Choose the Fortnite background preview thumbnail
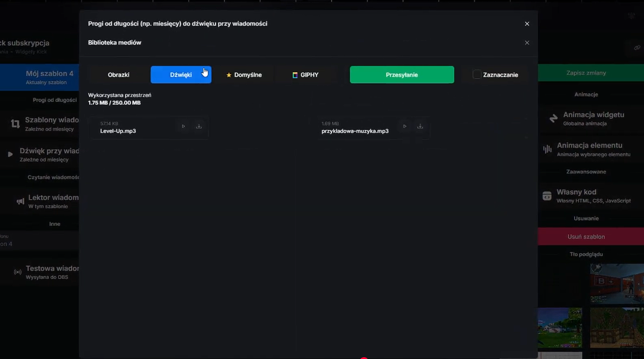 [560, 328]
